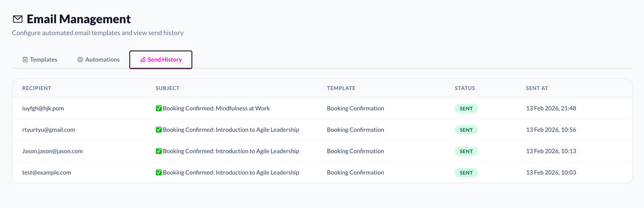Select the Send History tab
644x208 pixels.
click(x=160, y=60)
